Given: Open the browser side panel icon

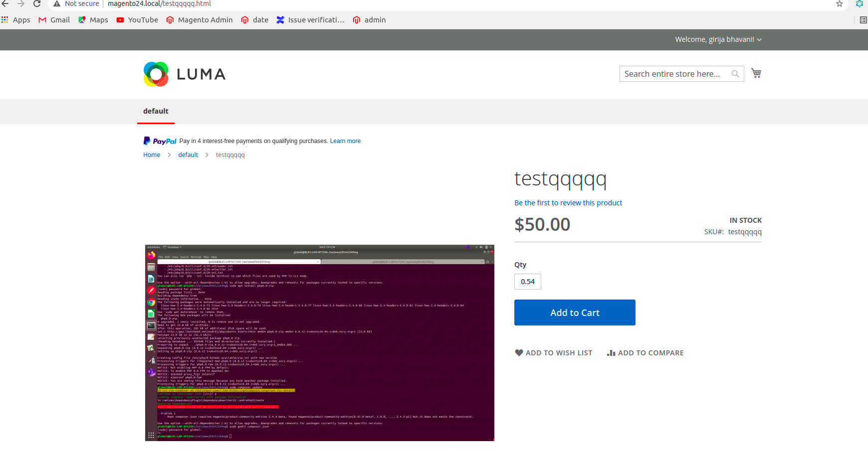Looking at the screenshot, I should click(x=864, y=20).
